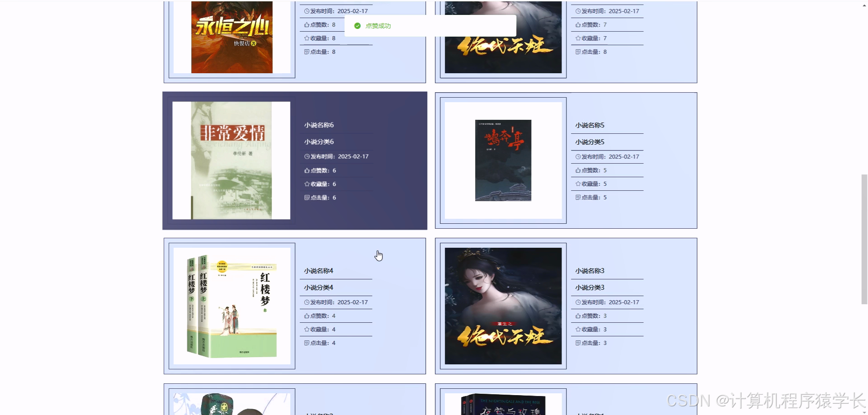The height and width of the screenshot is (415, 868).
Task: Open the 小说分类3 category link
Action: point(589,287)
